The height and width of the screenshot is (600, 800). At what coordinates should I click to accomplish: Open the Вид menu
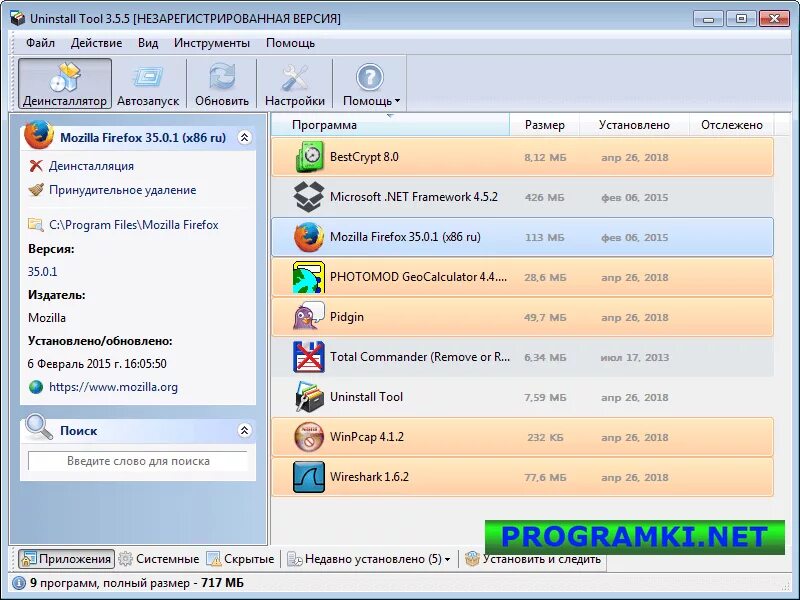[148, 43]
